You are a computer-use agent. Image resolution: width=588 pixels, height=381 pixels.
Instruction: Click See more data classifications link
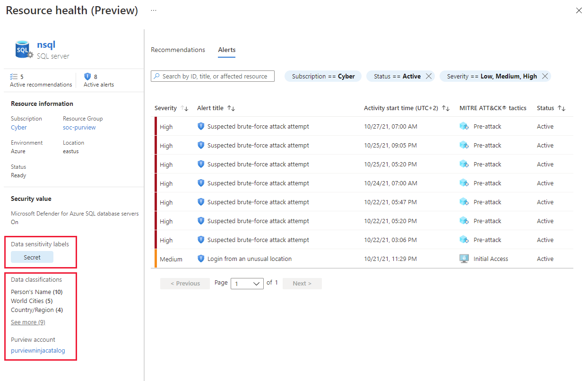(x=27, y=321)
